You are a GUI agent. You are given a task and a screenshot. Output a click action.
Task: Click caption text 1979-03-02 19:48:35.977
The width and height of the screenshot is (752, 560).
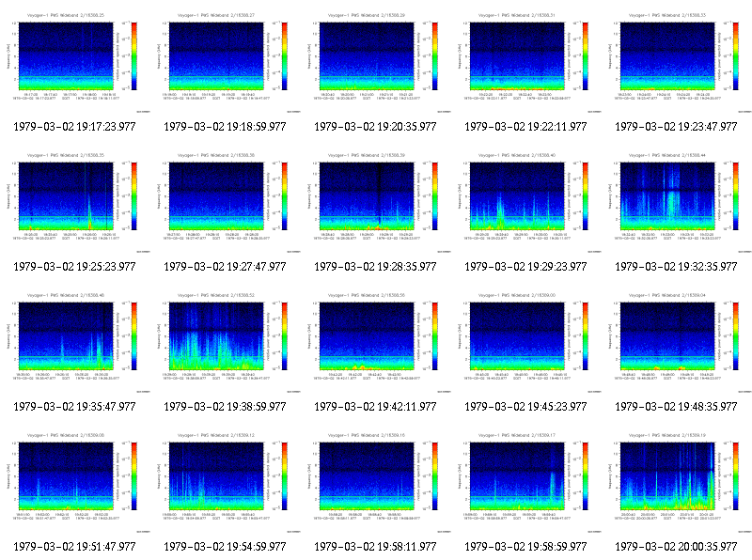tap(676, 407)
